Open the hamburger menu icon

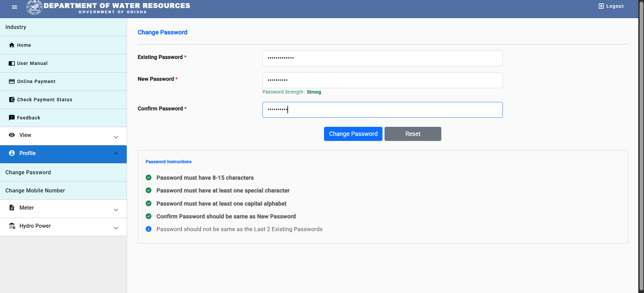click(x=14, y=7)
